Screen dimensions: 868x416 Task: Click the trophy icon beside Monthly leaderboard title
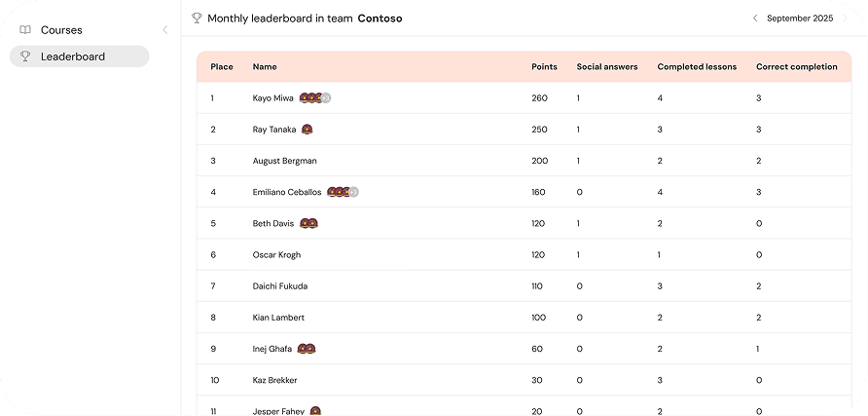point(197,18)
